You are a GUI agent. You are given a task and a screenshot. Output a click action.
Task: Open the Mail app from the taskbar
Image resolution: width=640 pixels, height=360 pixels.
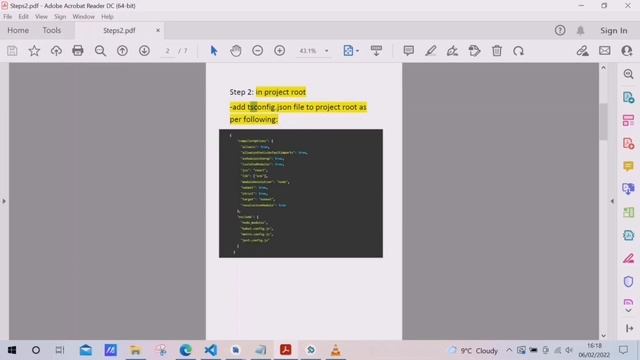click(x=86, y=350)
